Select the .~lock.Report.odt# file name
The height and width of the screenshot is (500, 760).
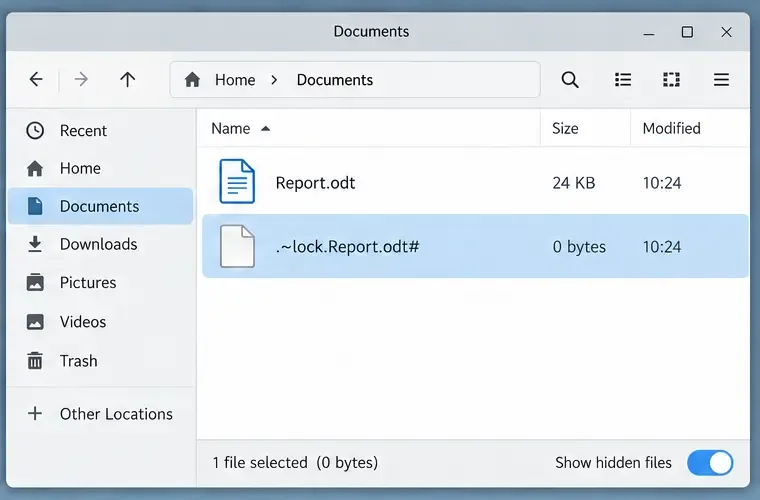[348, 247]
